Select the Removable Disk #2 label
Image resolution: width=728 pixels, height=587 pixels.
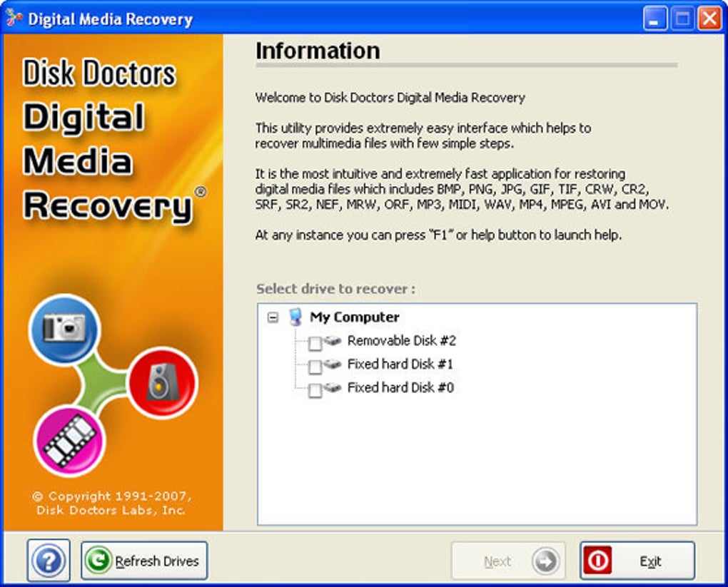[402, 341]
